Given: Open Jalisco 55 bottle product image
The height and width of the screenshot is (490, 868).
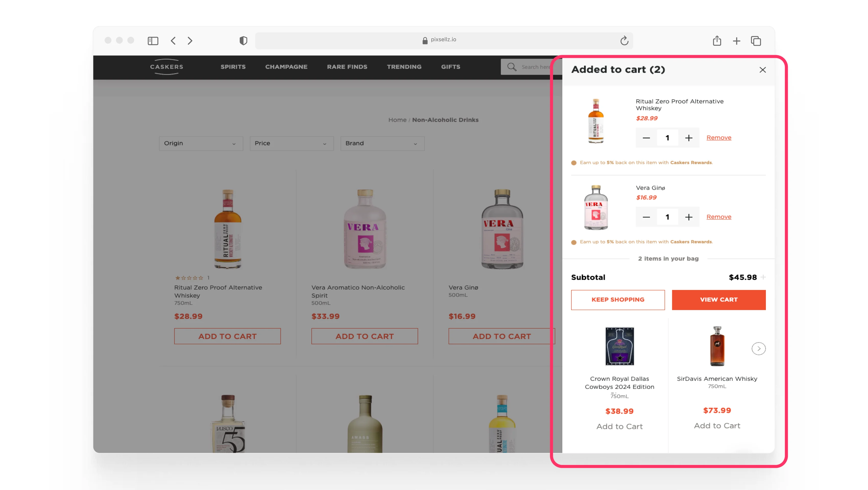Looking at the screenshot, I should tap(228, 423).
